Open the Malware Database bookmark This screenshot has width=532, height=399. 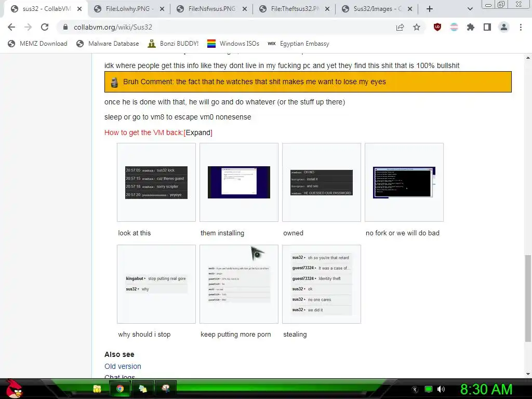point(108,44)
